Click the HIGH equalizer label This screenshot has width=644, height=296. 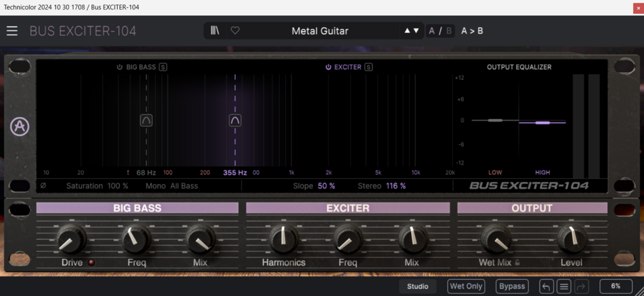tap(543, 173)
